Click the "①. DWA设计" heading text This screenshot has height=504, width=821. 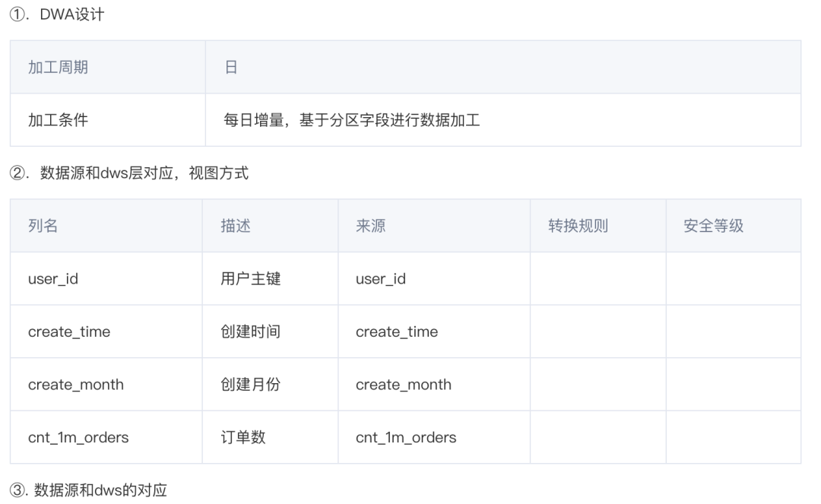tap(56, 14)
